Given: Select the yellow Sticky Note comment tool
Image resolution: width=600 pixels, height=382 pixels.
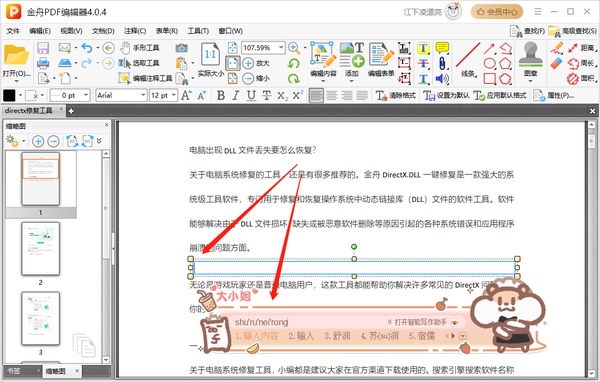Looking at the screenshot, I should 442,48.
